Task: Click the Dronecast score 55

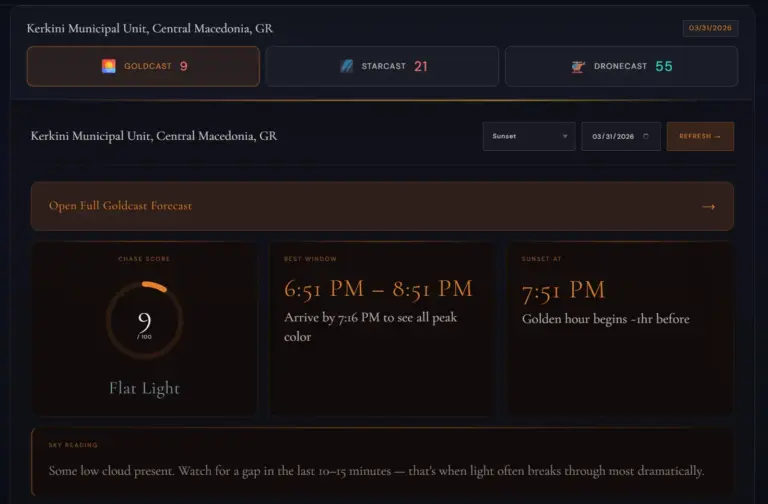Action: pyautogui.click(x=664, y=66)
